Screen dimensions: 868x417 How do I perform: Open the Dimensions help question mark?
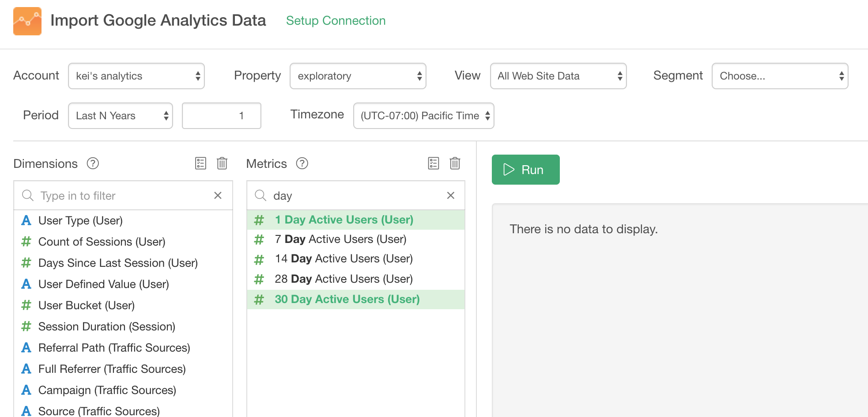pos(93,163)
